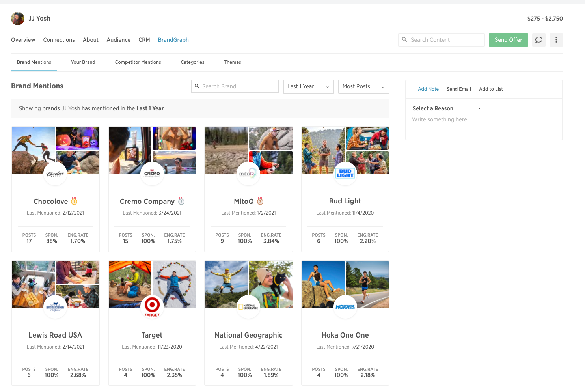This screenshot has height=392, width=585.
Task: Click the National Geographic brand name
Action: pos(248,335)
